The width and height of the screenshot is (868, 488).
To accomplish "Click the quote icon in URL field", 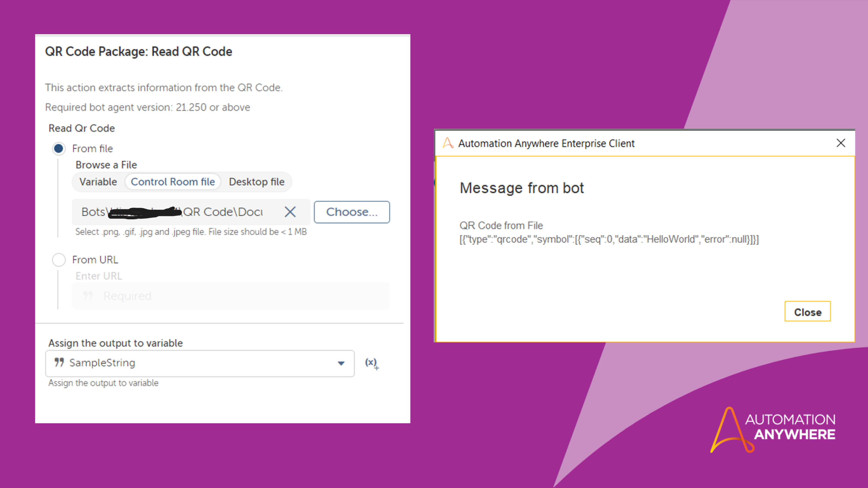I will coord(88,296).
